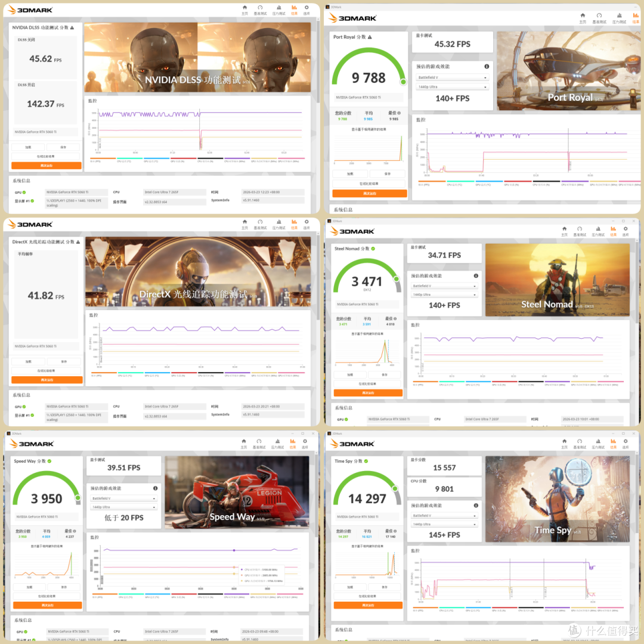The image size is (644, 644).
Task: Toggle the pink GPU clock legend in Time Spy chart
Action: (611, 609)
